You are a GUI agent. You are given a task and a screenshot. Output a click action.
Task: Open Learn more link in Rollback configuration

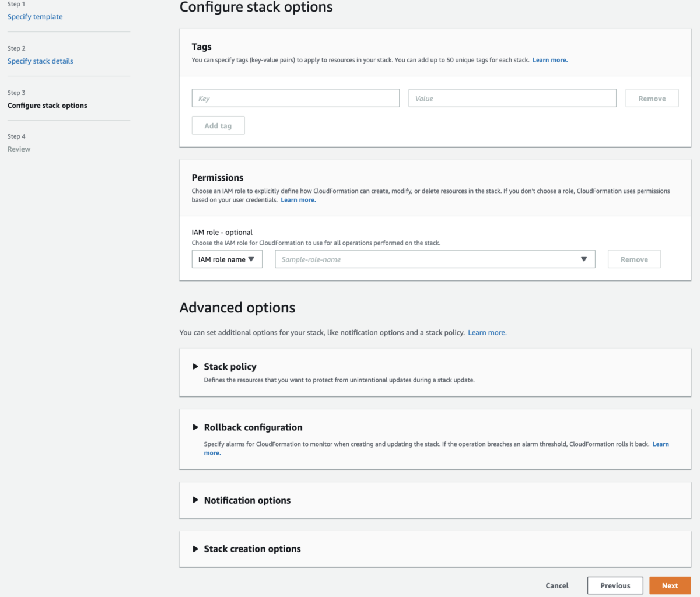click(x=660, y=444)
